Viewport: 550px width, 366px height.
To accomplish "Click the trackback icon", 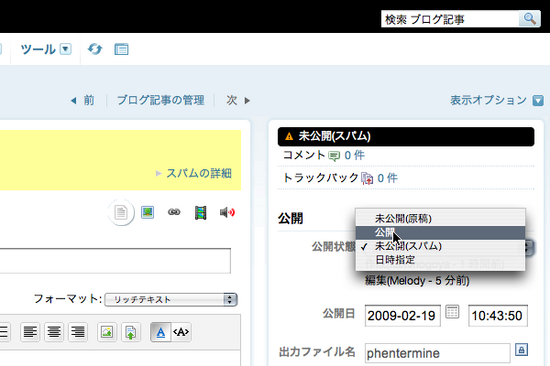I will tap(367, 179).
